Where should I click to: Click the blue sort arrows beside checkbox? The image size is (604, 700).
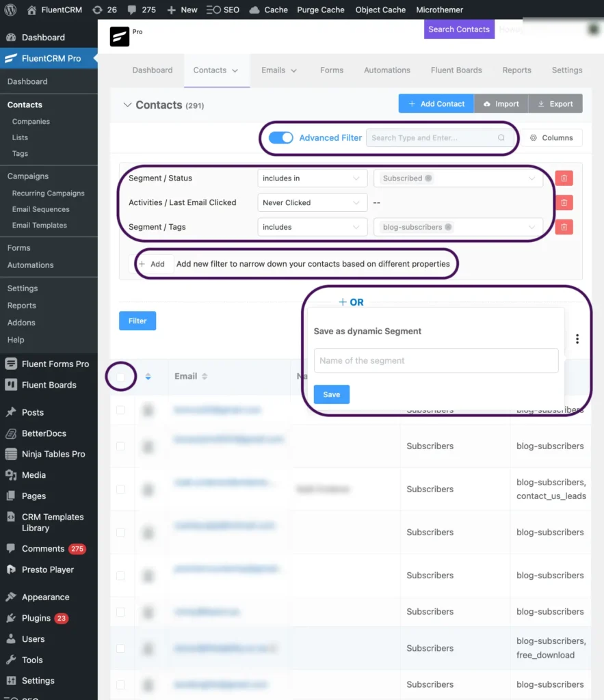(148, 377)
